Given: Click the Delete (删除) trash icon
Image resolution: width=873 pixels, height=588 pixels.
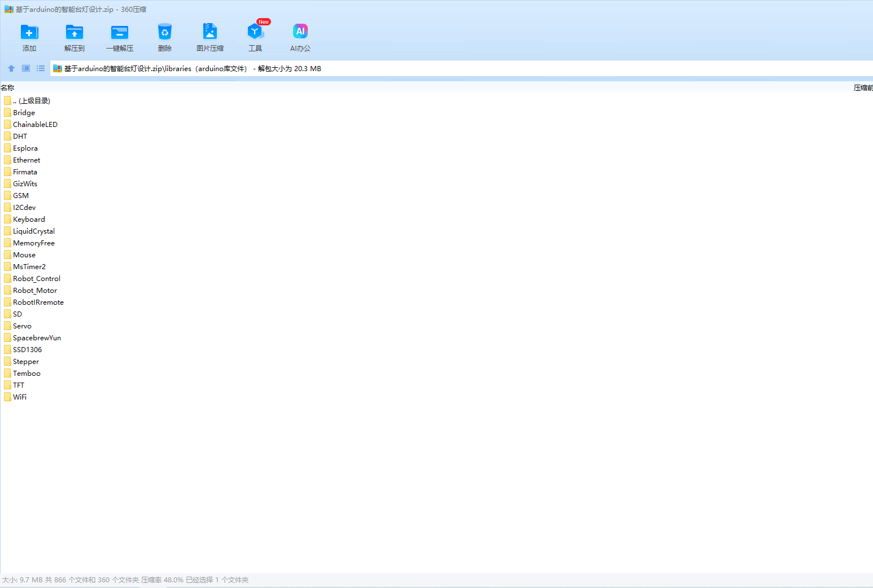Looking at the screenshot, I should point(165,33).
